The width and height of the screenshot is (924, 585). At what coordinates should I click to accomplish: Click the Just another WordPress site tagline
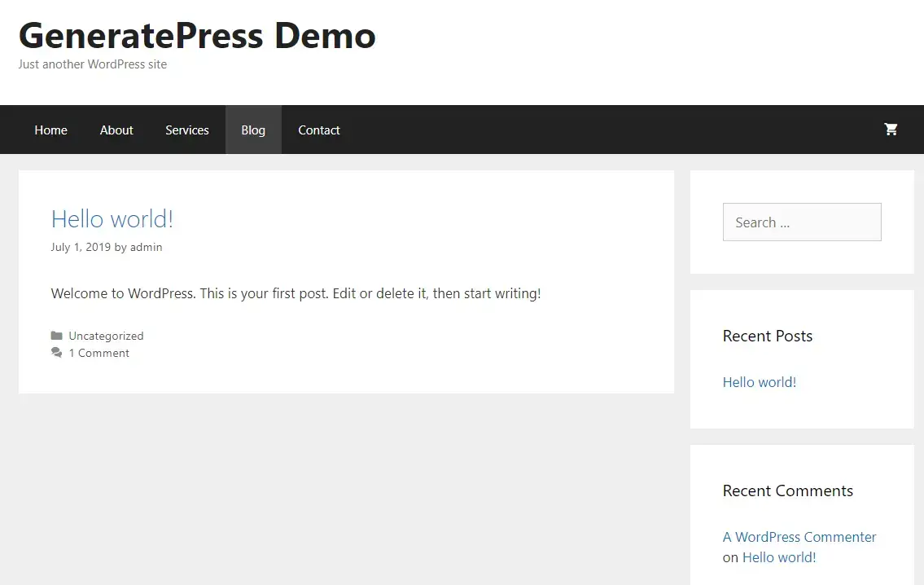tap(93, 64)
